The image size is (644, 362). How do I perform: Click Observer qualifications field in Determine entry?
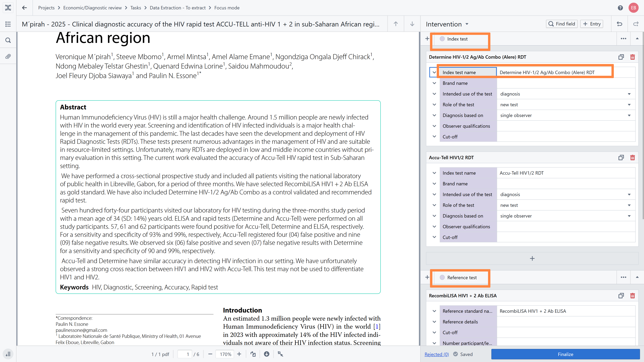pyautogui.click(x=566, y=126)
